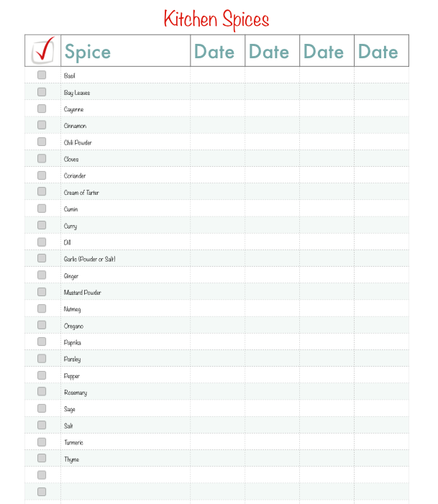Check the Turmeric box

tap(42, 441)
